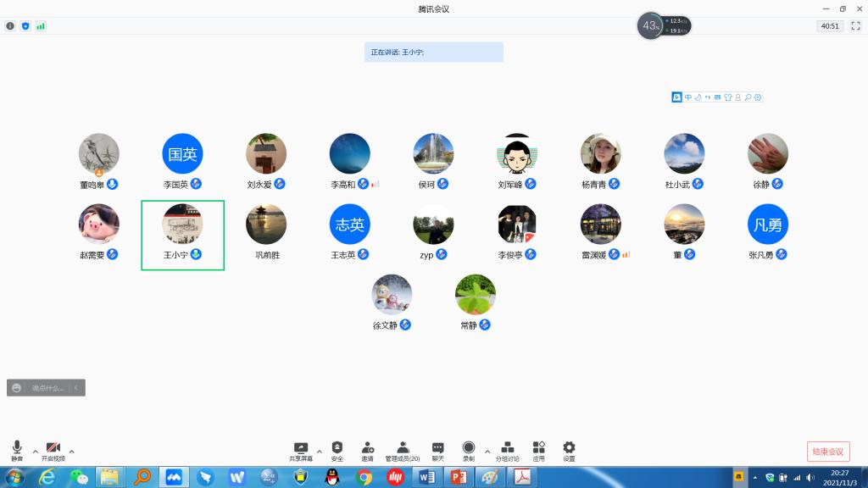Open the Settings (设置) gear icon
Image resolution: width=868 pixels, height=488 pixels.
click(569, 450)
